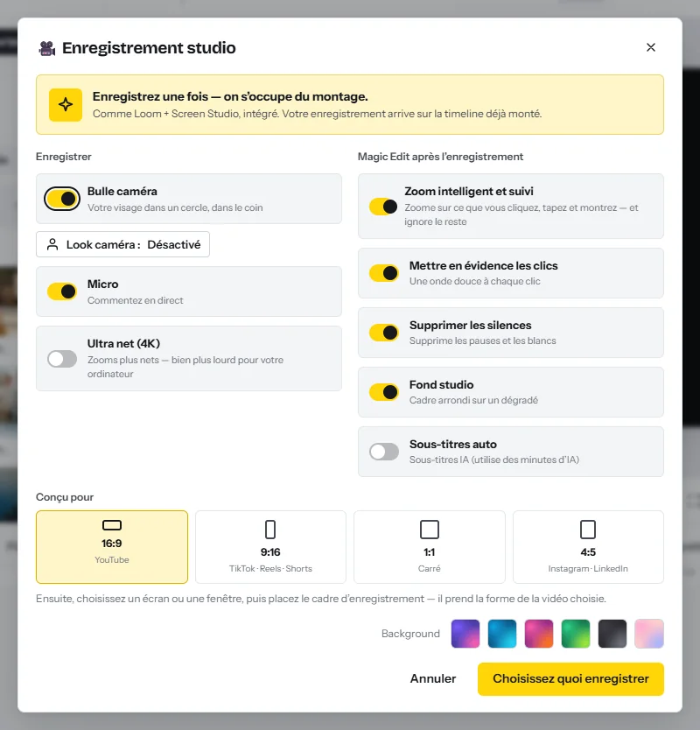Click the Enregistrement studio dialog title
700x730 pixels.
pyautogui.click(x=149, y=48)
